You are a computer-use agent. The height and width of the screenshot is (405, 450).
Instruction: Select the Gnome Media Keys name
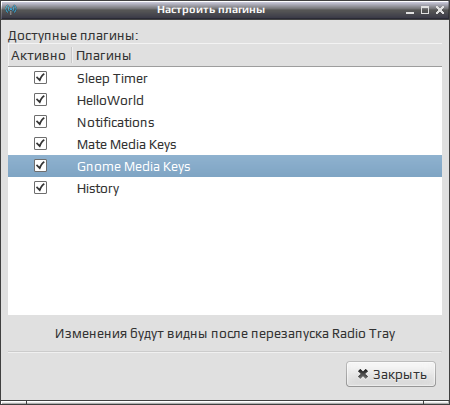[134, 167]
